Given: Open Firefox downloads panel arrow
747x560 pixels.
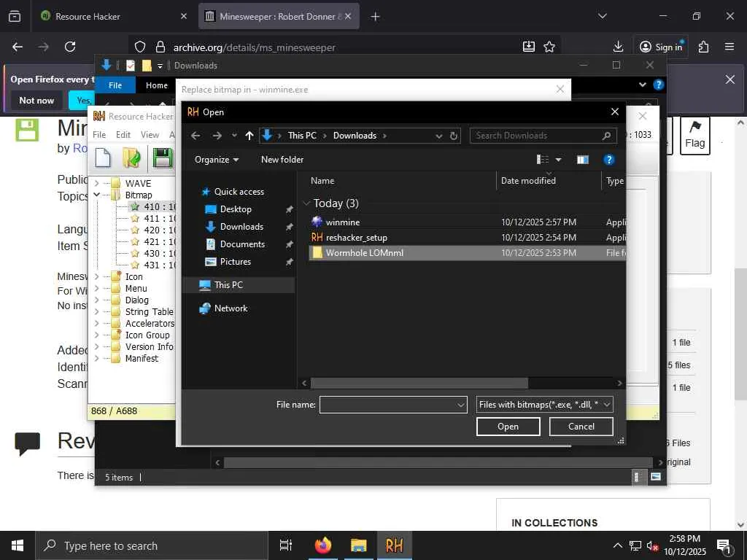Looking at the screenshot, I should tap(618, 47).
